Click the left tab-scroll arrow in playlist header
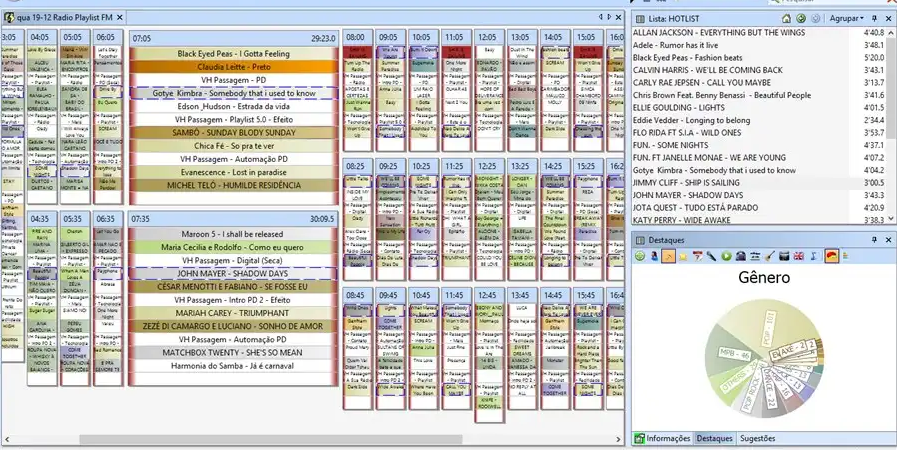The width and height of the screenshot is (897, 450). pyautogui.click(x=601, y=17)
